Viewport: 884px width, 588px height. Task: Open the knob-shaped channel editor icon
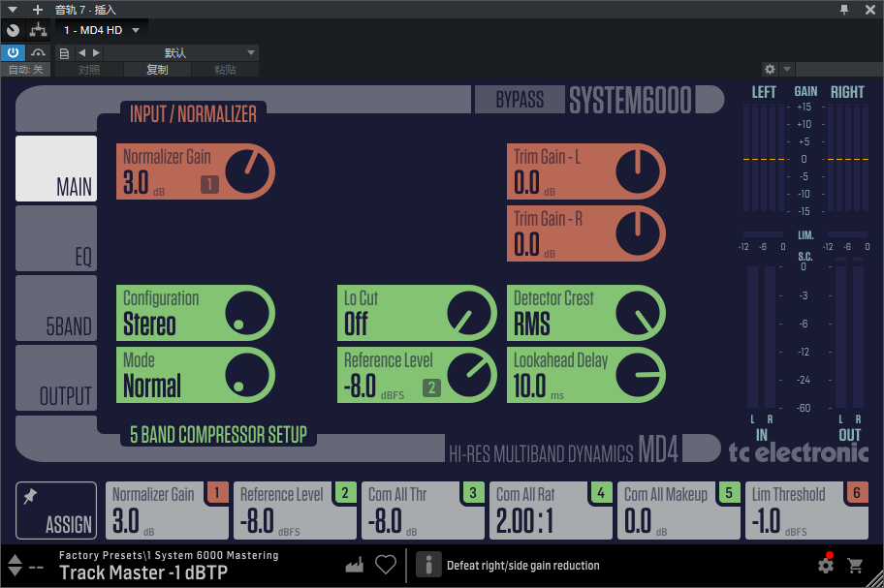(13, 30)
